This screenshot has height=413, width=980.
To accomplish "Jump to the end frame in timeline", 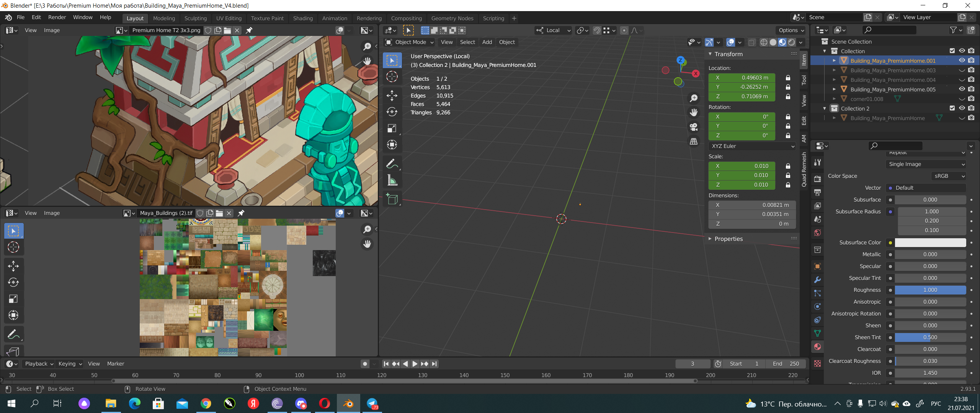I will [434, 364].
